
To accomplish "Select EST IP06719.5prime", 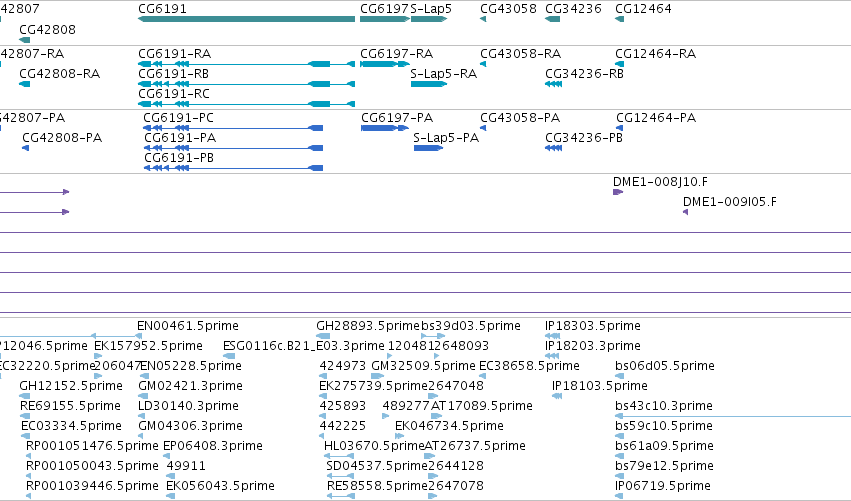I will click(663, 486).
